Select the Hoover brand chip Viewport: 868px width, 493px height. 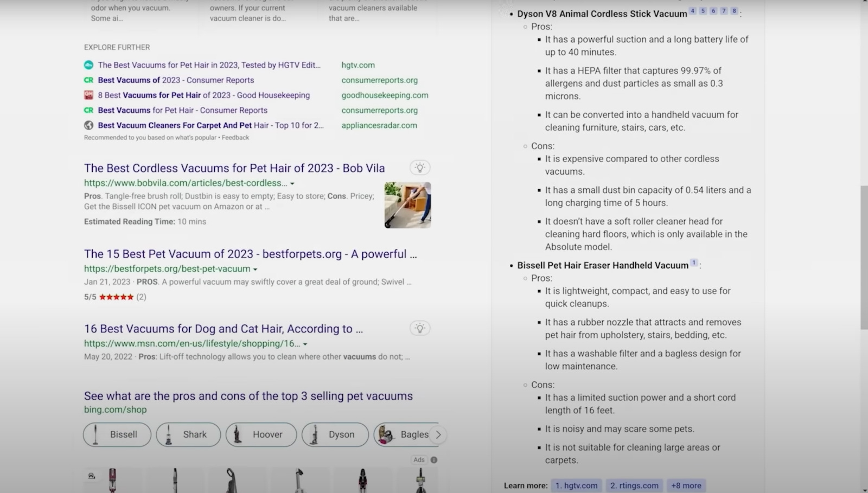coord(261,434)
